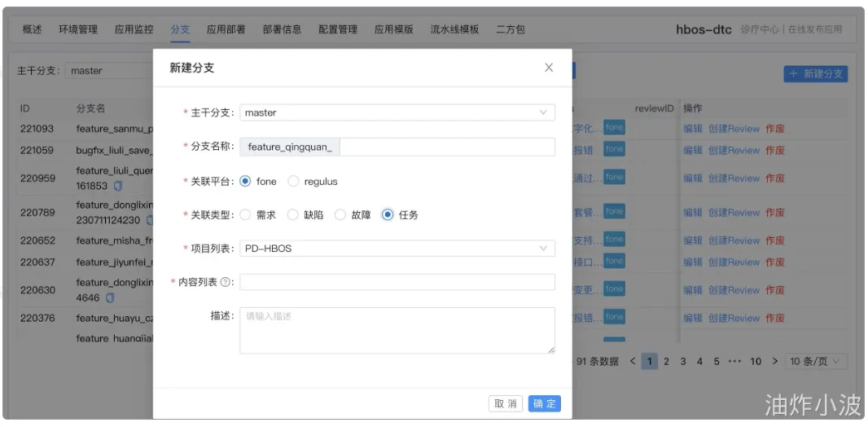Switch to the 二方包 tab
Screen dimensions: 868x427
511,29
